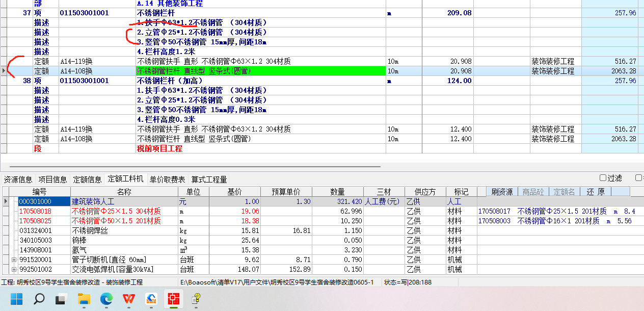This screenshot has height=311, width=644.
Task: Open the Windows Start menu
Action: (16, 299)
